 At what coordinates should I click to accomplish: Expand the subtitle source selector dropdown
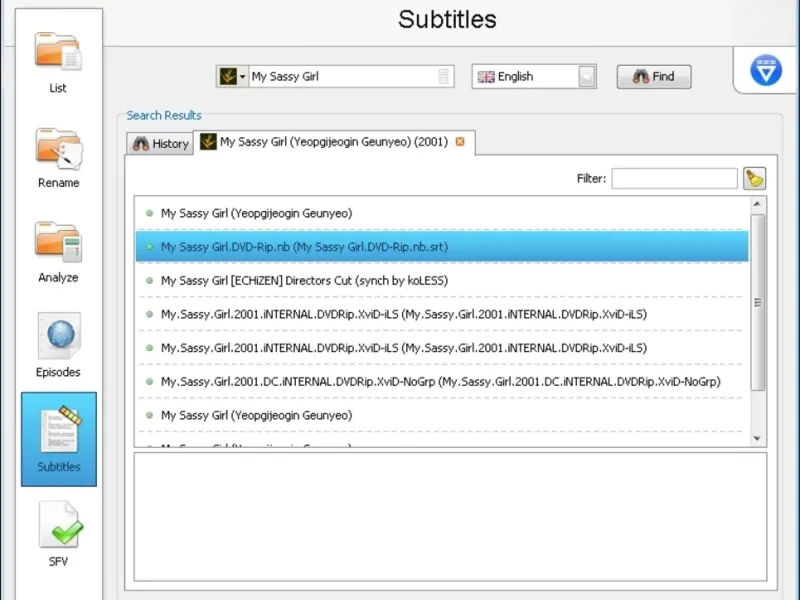(x=232, y=77)
